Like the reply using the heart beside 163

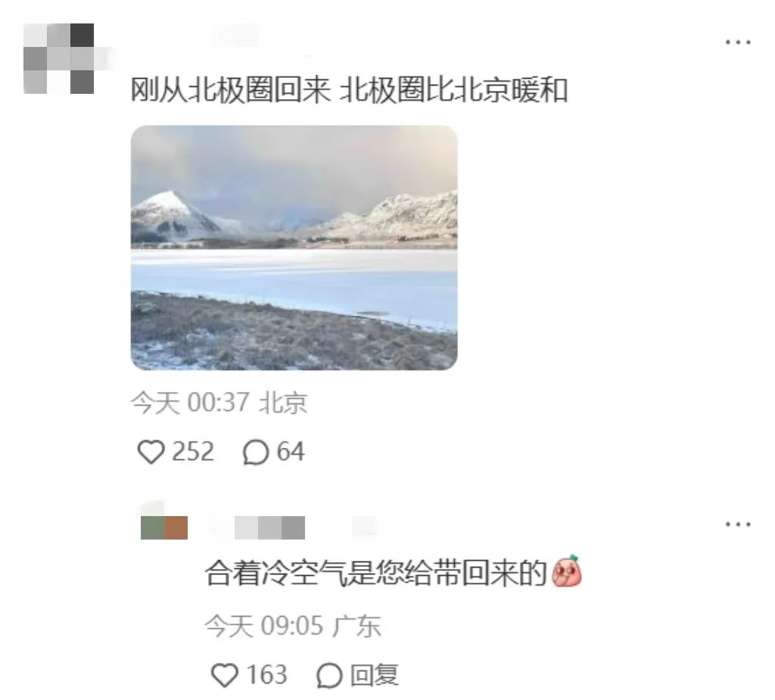(225, 675)
